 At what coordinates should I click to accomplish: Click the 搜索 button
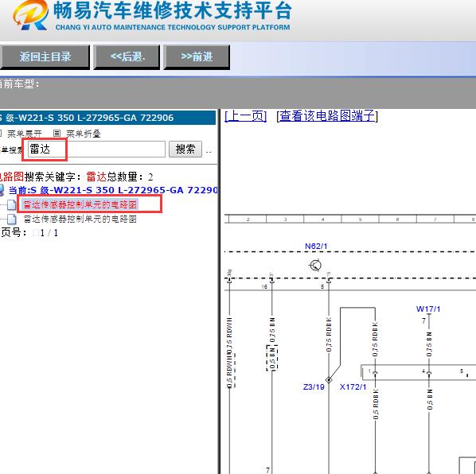185,149
